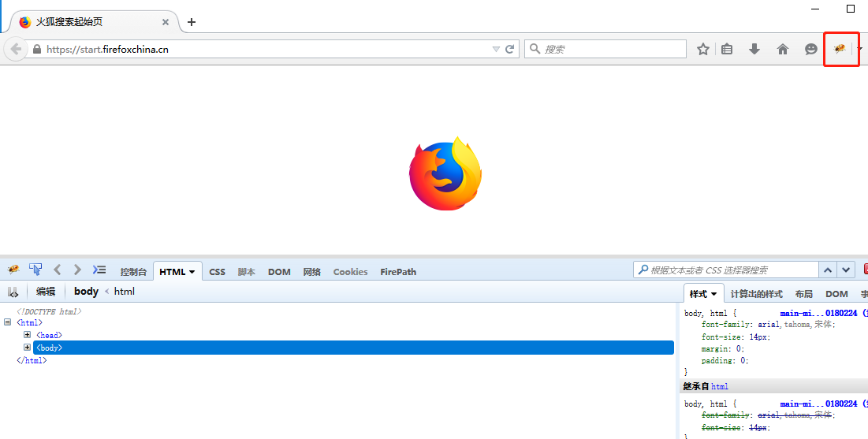This screenshot has width=868, height=439.
Task: Show the Firebug command line popup
Action: [99, 270]
